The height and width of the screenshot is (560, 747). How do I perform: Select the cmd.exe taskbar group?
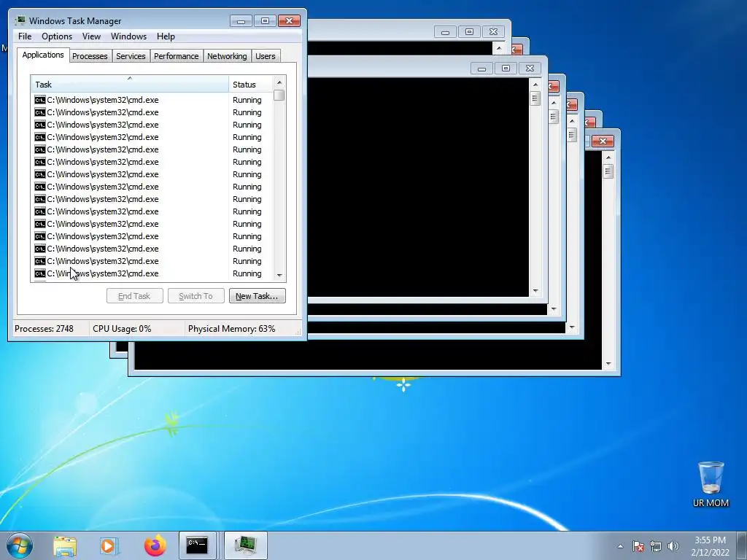coord(198,545)
